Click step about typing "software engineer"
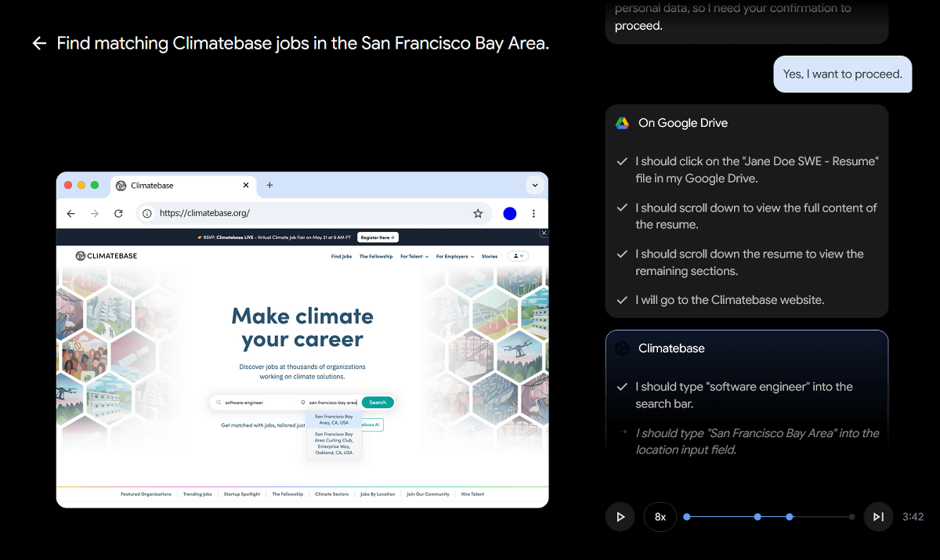940x560 pixels. 744,396
